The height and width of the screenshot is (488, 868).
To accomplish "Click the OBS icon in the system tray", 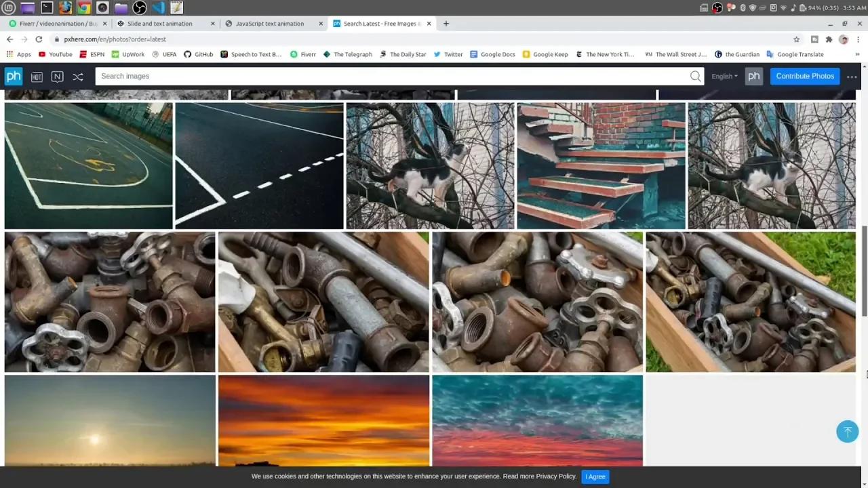I will pos(717,7).
